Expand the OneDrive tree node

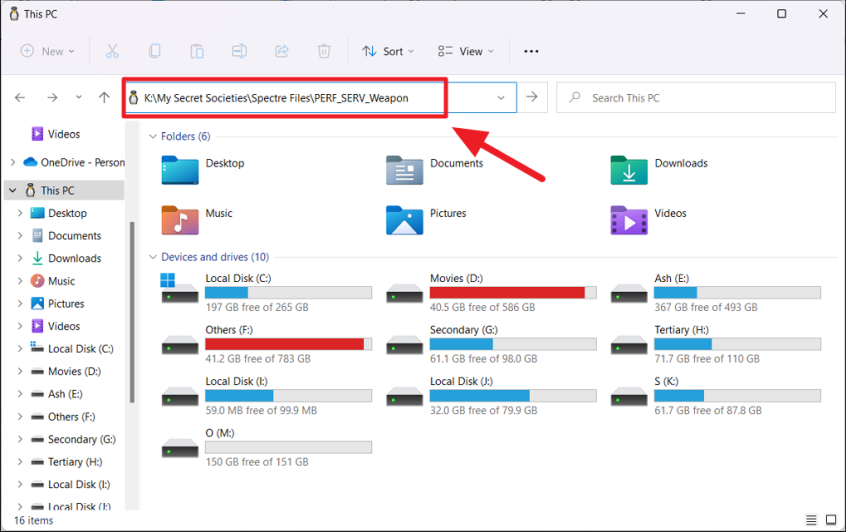click(x=12, y=162)
